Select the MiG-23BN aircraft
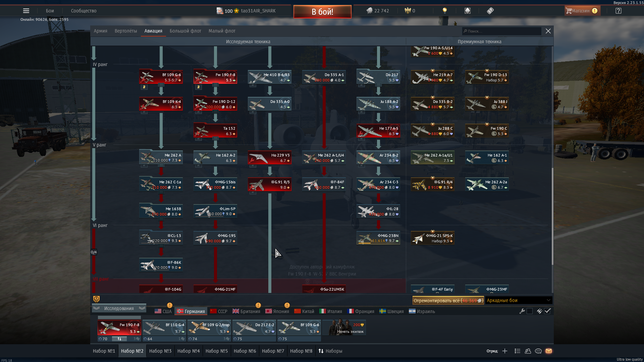This screenshot has height=362, width=644. 378,238
